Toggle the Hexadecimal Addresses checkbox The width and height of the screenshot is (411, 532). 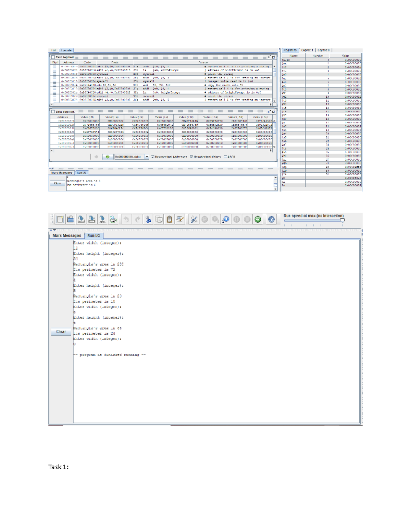[152, 156]
